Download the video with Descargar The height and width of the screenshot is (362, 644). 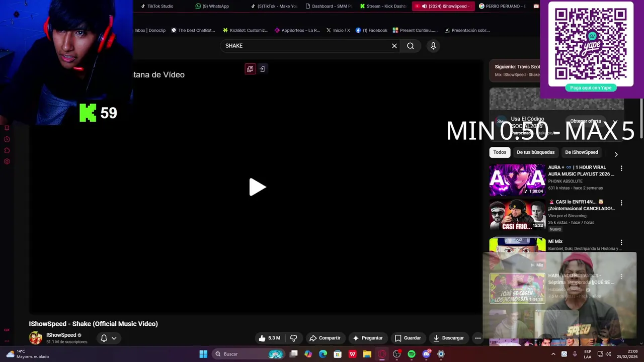(x=448, y=338)
